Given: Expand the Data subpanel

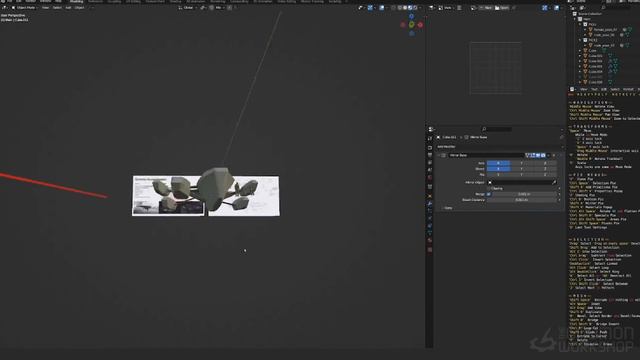Looking at the screenshot, I should point(447,208).
